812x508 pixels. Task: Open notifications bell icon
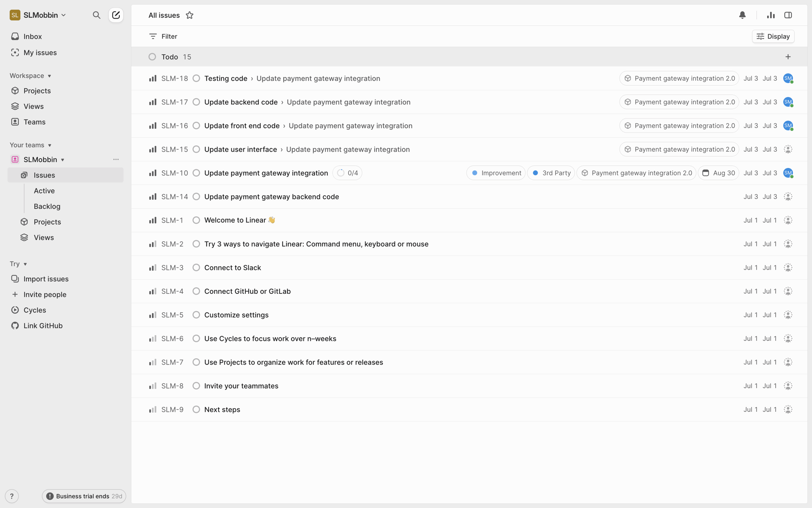(742, 15)
